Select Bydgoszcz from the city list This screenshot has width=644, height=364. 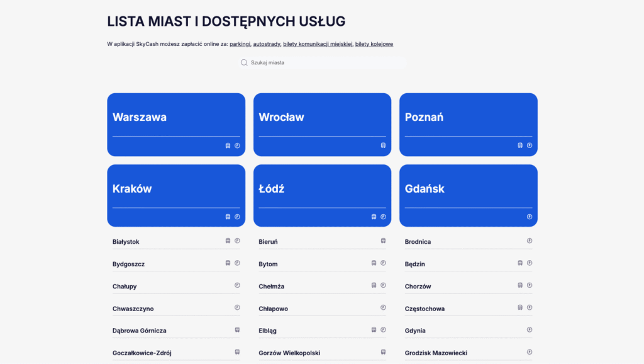(129, 264)
